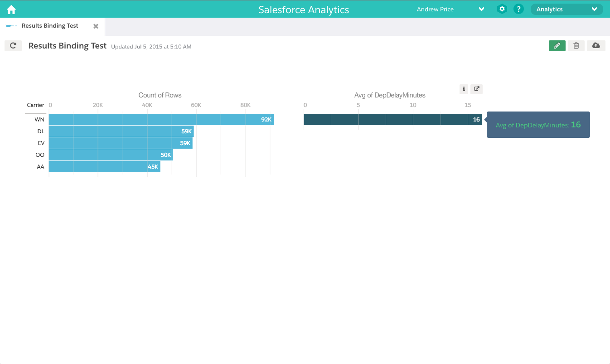Click the Updated Jul 5, 2015 timestamp
The width and height of the screenshot is (610, 364).
click(151, 47)
